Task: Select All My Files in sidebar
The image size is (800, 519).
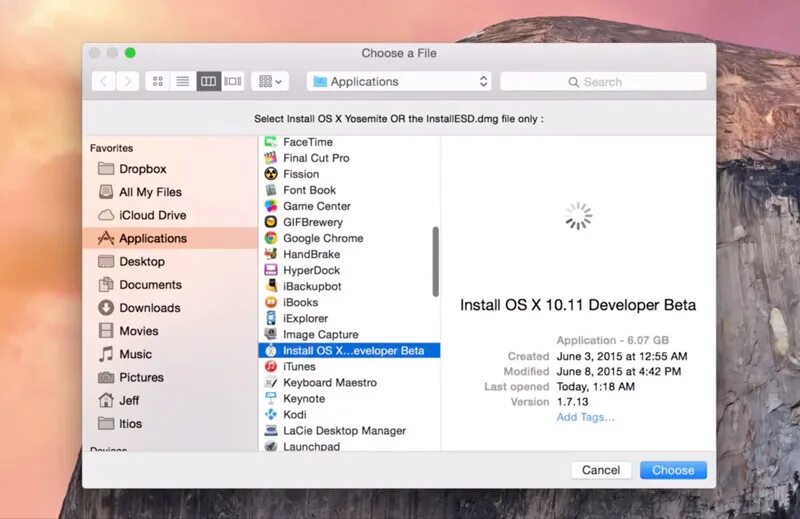Action: [170, 192]
